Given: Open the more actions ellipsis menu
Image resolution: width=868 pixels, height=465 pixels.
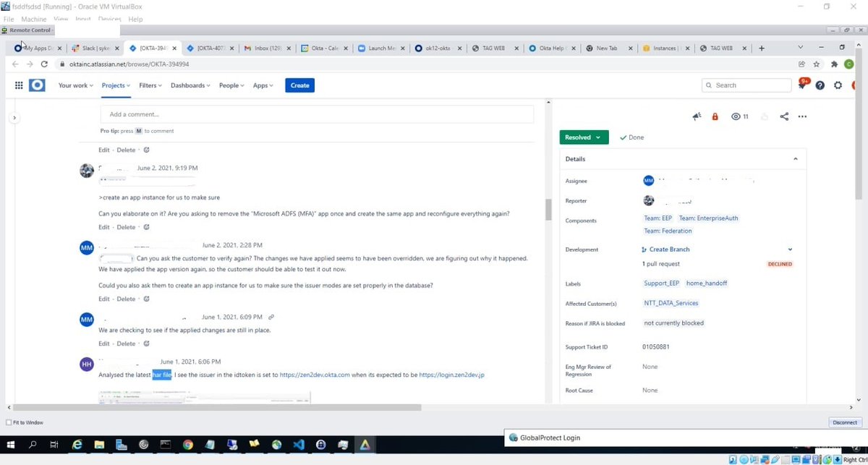Looking at the screenshot, I should 802,116.
